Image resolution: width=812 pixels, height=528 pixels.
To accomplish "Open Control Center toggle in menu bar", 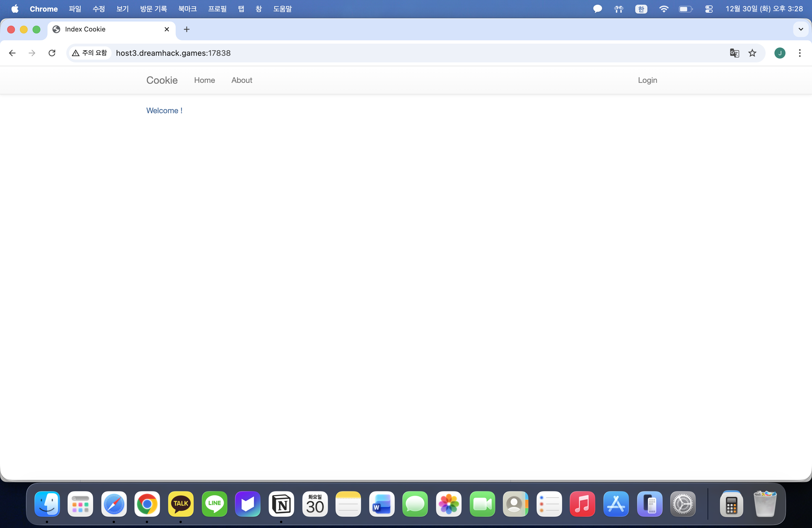I will 709,9.
